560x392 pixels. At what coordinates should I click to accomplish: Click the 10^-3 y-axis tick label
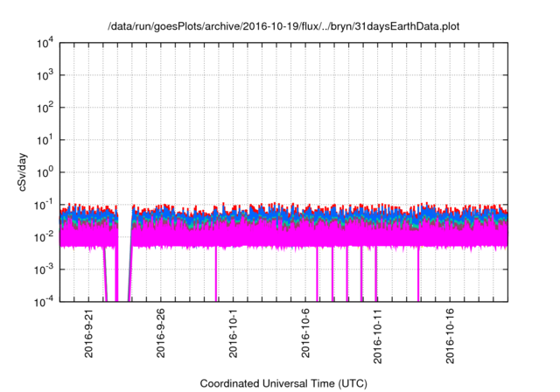[45, 269]
